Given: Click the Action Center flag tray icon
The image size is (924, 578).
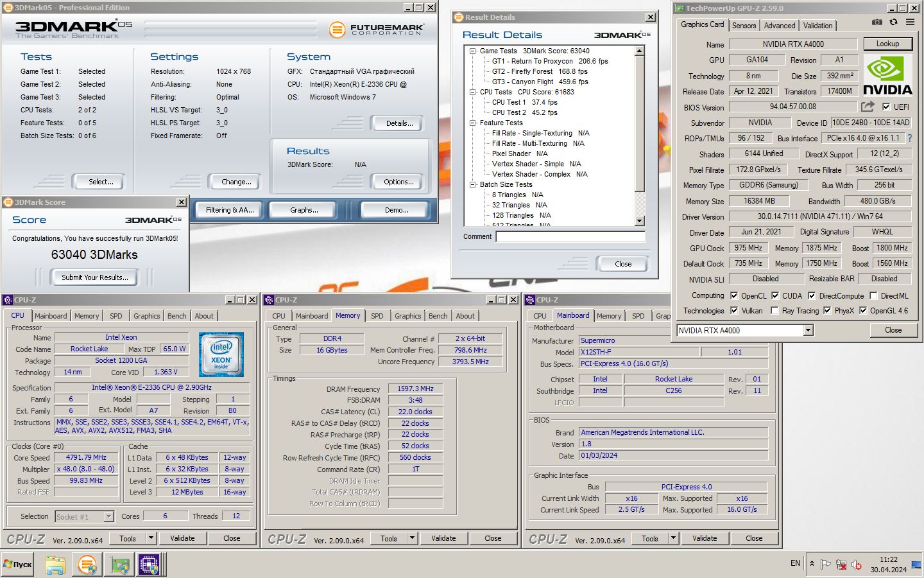Looking at the screenshot, I should 826,564.
